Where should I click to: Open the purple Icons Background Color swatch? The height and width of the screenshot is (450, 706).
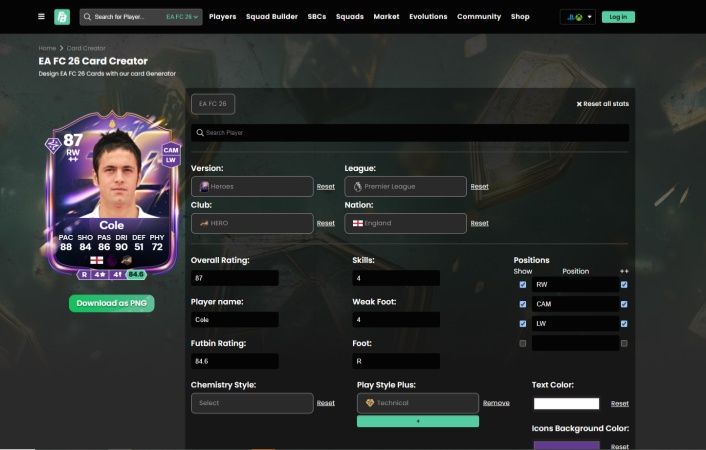[x=566, y=445]
